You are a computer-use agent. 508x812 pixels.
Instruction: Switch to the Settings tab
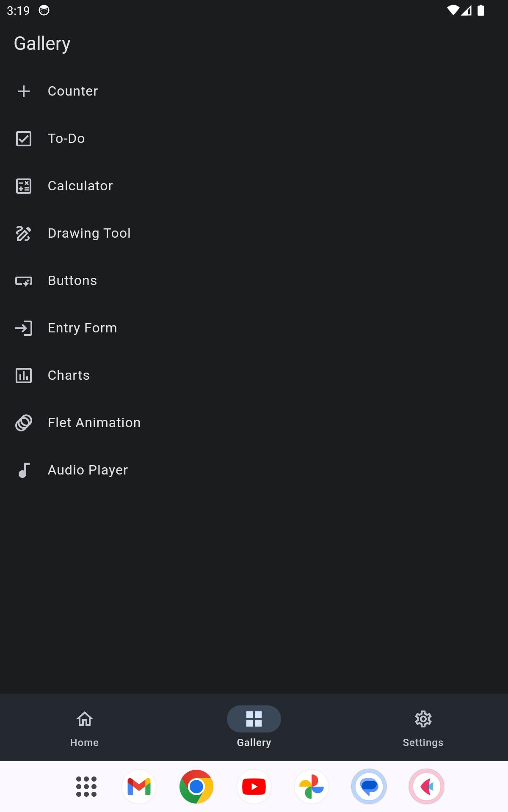point(423,727)
